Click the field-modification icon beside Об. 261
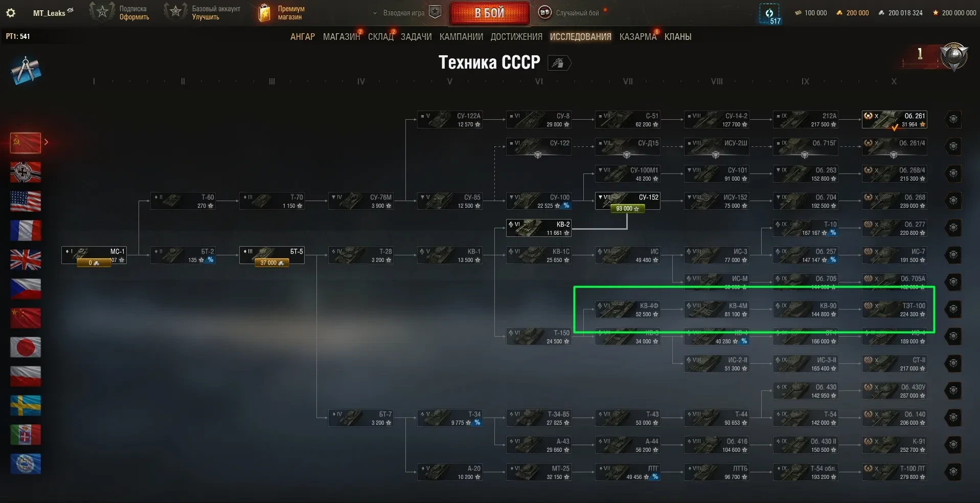This screenshot has width=980, height=503. coord(953,119)
